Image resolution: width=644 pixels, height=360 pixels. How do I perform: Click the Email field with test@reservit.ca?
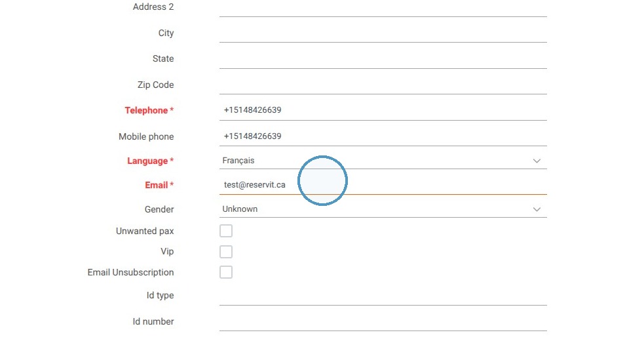(x=383, y=185)
